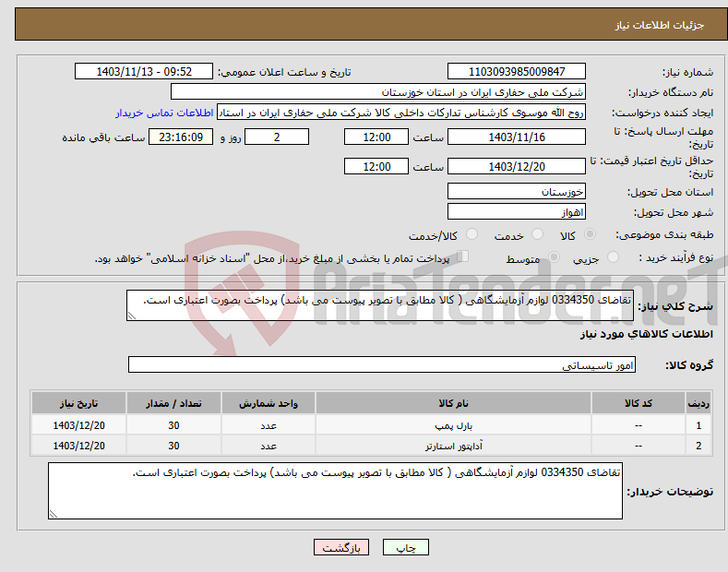Click the نام کالا column header
This screenshot has width=728, height=572.
tap(453, 403)
